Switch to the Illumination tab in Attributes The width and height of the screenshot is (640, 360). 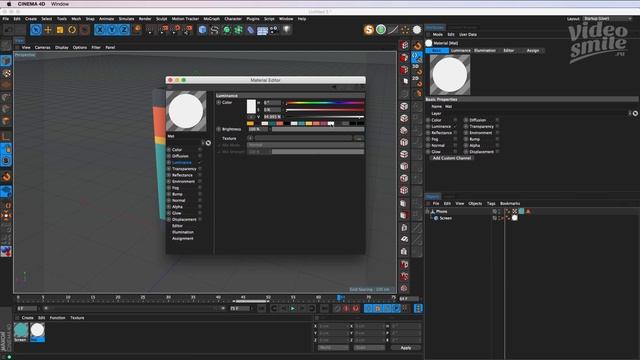pos(485,51)
